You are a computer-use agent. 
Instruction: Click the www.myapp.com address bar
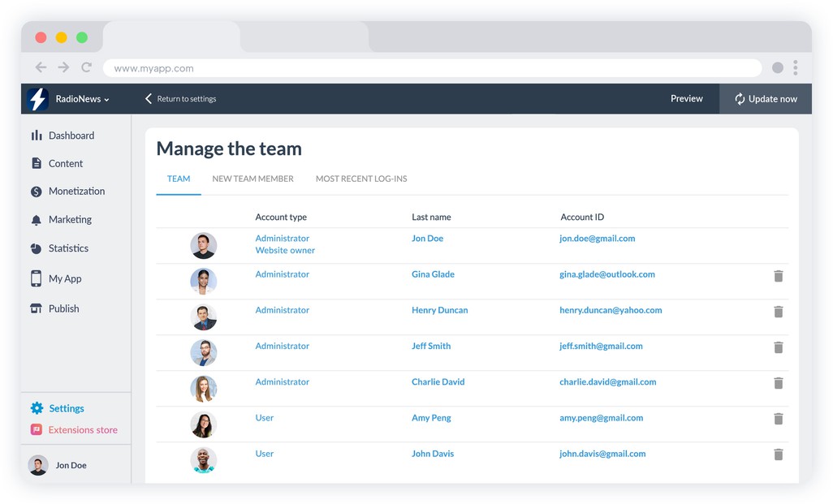[x=432, y=68]
